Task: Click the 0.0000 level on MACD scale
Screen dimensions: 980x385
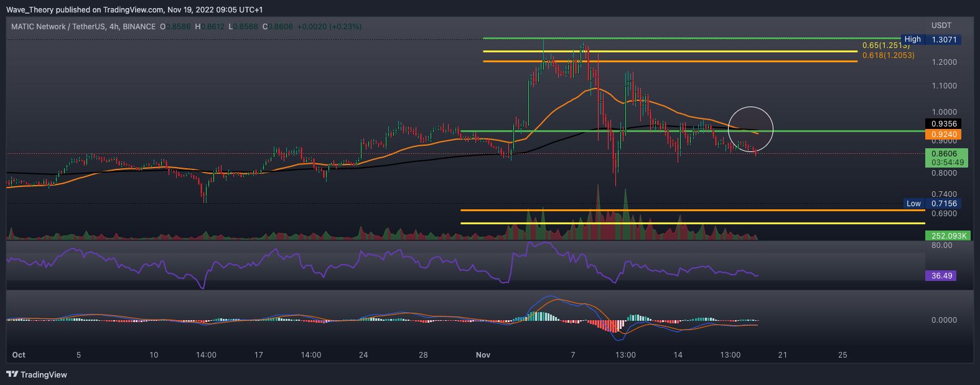Action: (944, 320)
